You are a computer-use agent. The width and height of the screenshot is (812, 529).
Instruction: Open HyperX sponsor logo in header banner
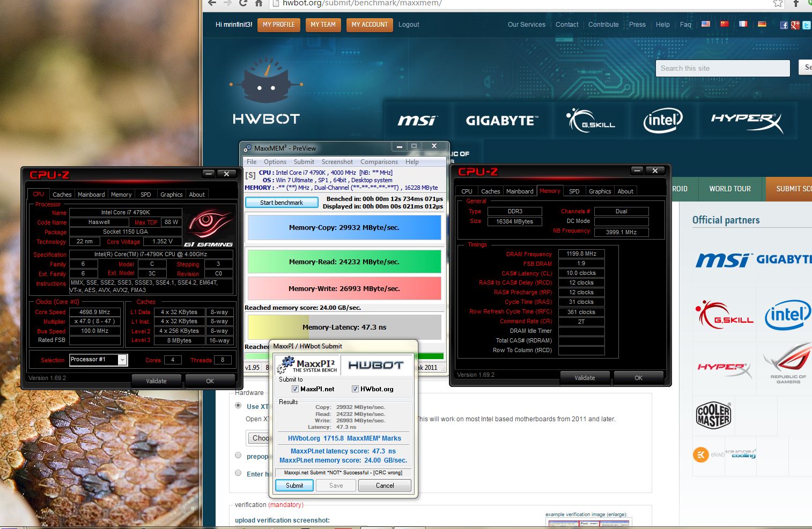[747, 122]
